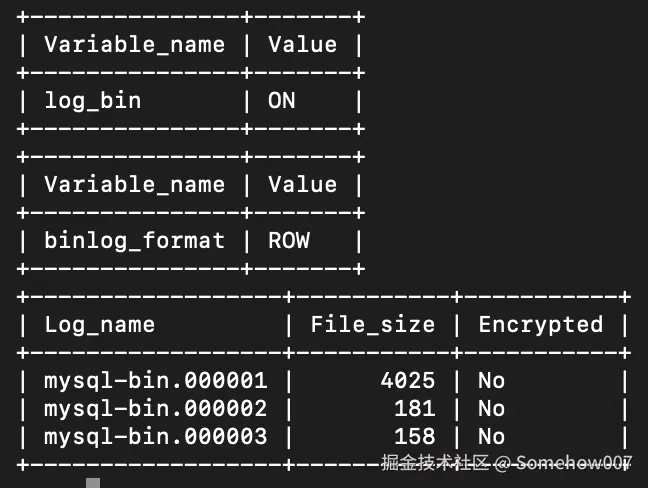The height and width of the screenshot is (488, 648).
Task: Click the Variable_name header above binlog_format
Action: pyautogui.click(x=134, y=185)
